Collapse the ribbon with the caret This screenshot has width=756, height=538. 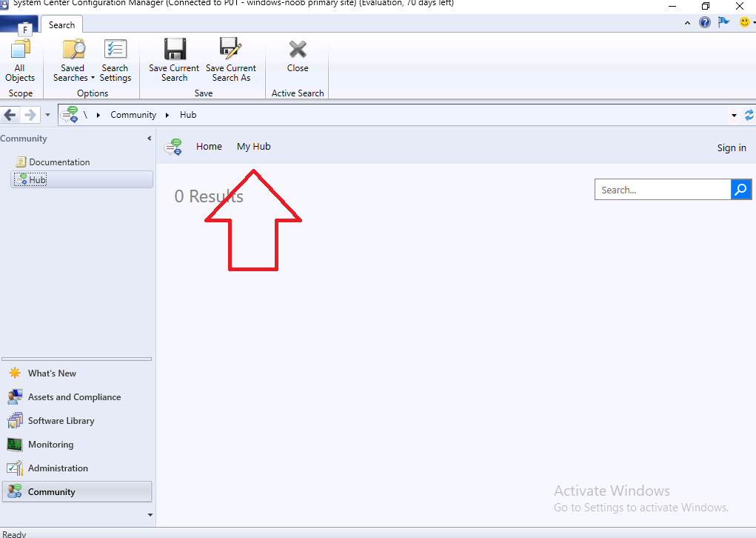point(687,23)
